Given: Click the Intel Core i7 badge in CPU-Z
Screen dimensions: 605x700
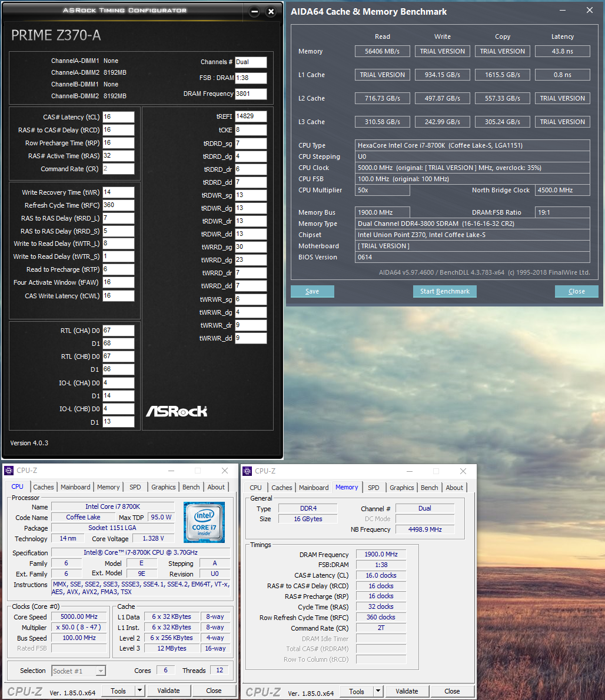Looking at the screenshot, I should [204, 522].
